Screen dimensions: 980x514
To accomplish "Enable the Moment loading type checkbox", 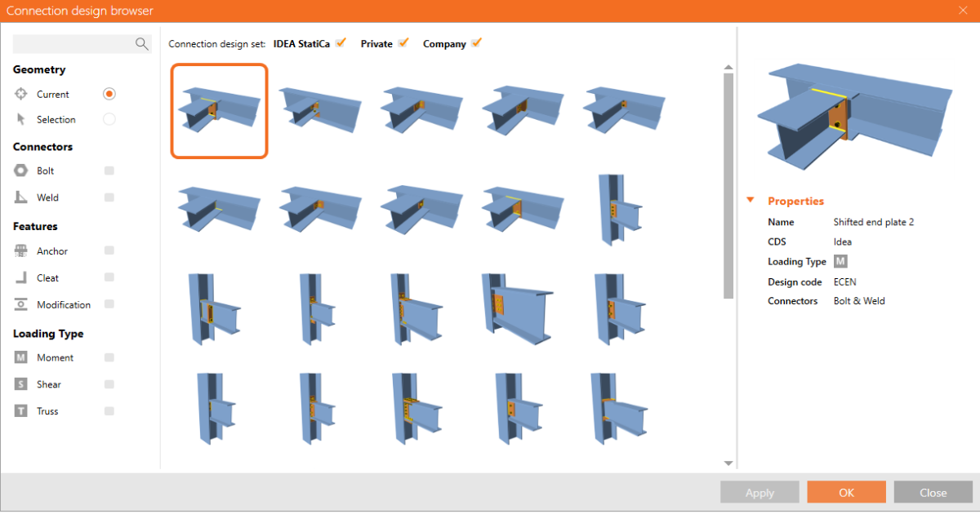I will point(109,357).
